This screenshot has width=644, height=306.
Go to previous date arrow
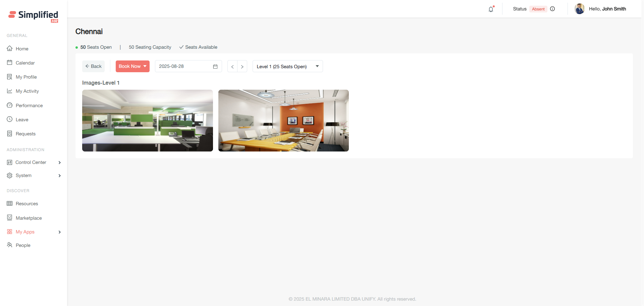coord(232,67)
